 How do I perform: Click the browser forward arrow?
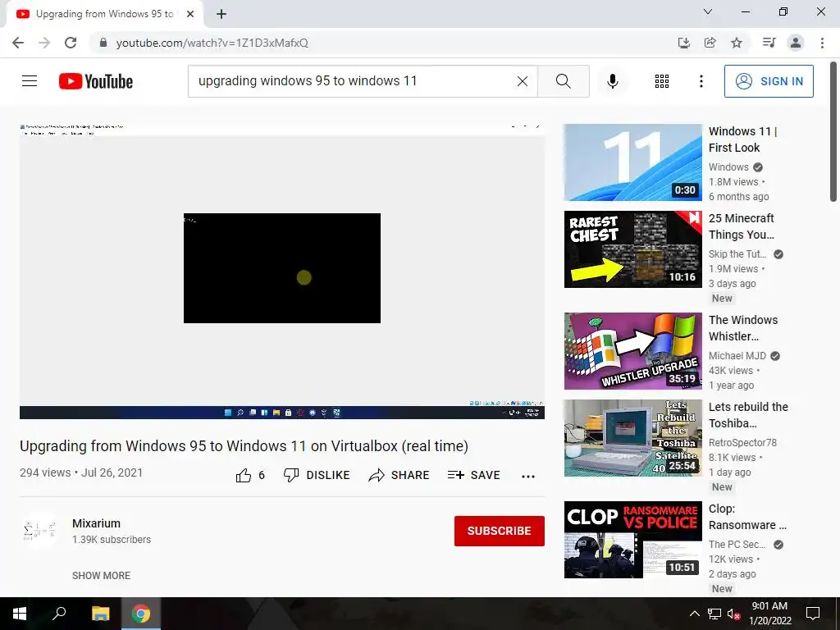point(44,43)
